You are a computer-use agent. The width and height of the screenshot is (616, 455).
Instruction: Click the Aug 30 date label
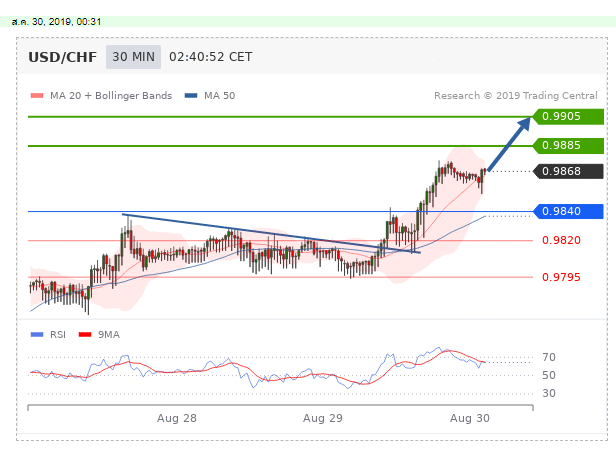point(469,418)
